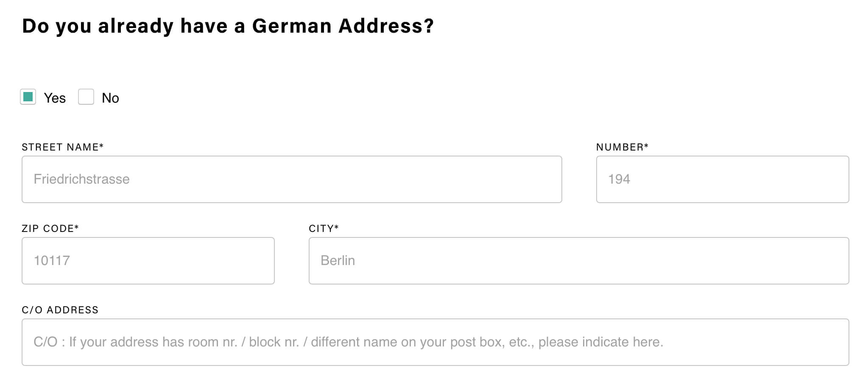Click the "STREET NAME*" field label

tap(63, 147)
